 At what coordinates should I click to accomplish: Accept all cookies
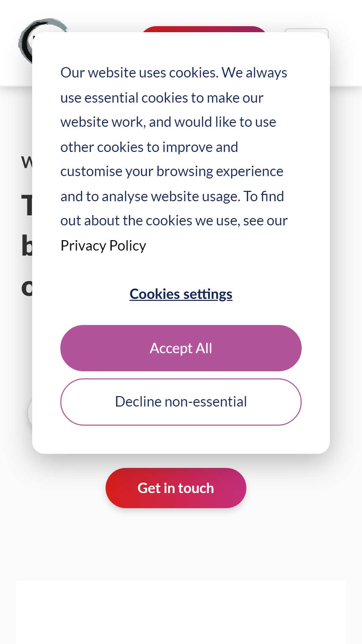(x=181, y=348)
